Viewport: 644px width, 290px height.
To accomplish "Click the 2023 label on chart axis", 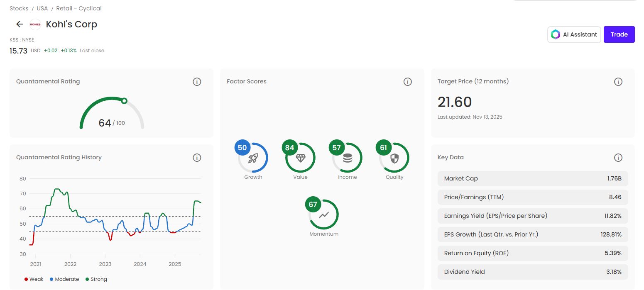I will [105, 264].
